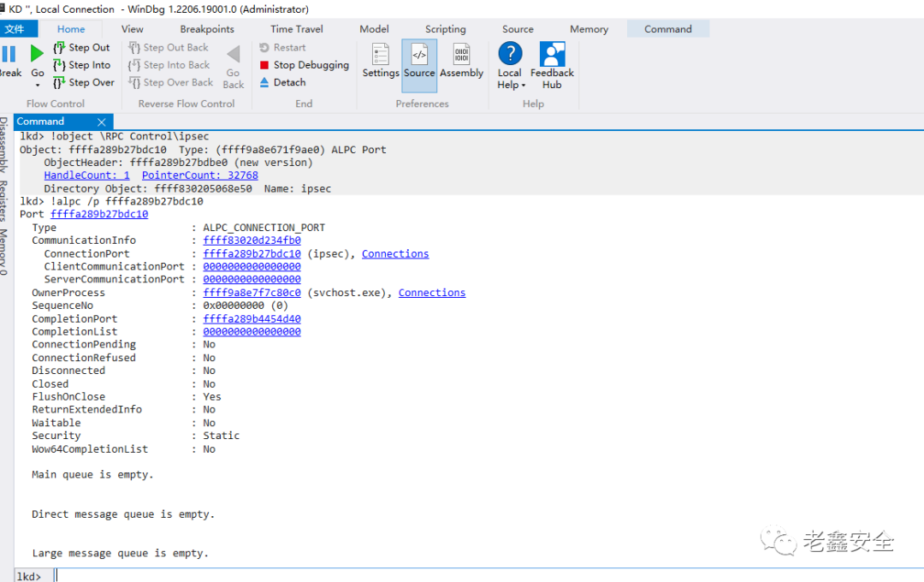Click the PointerCount: 32768 link

coord(199,175)
